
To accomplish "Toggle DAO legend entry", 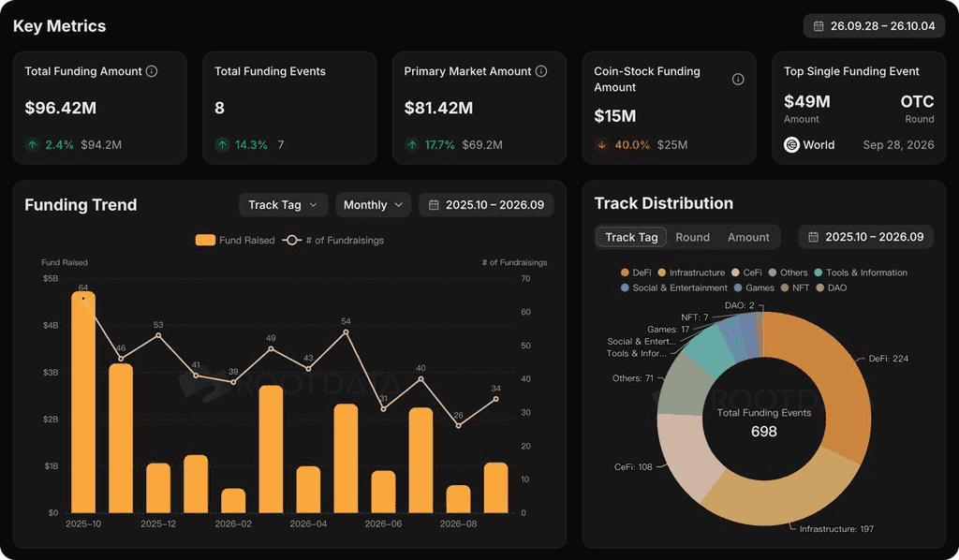I will [x=832, y=287].
